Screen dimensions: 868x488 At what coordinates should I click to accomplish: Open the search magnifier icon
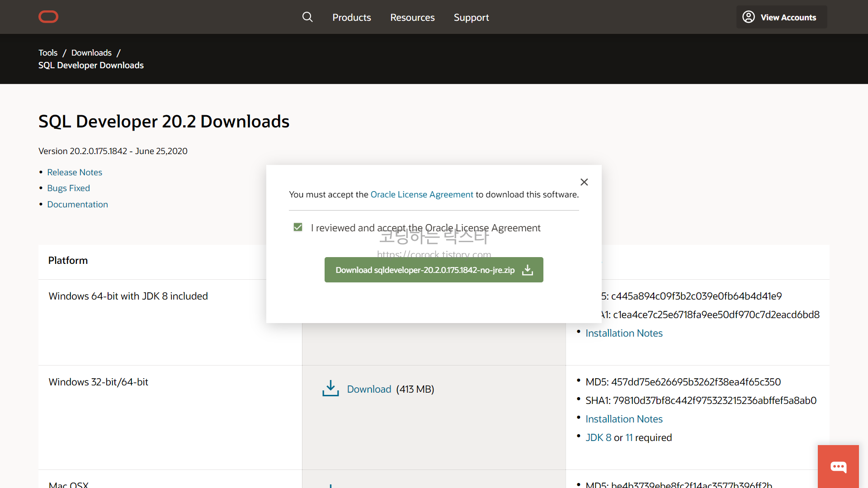[307, 17]
